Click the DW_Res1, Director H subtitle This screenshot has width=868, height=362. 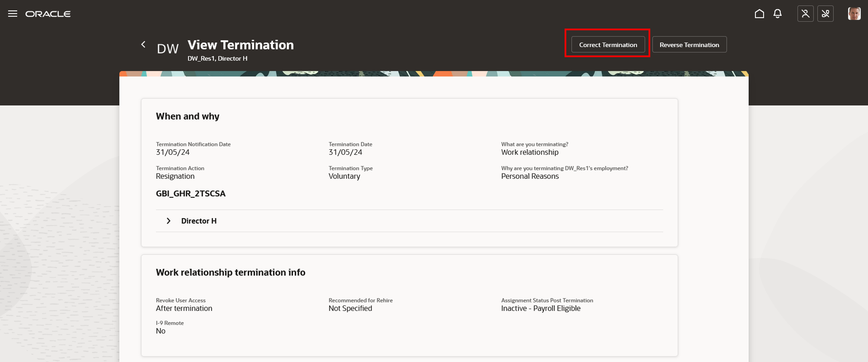pos(217,58)
